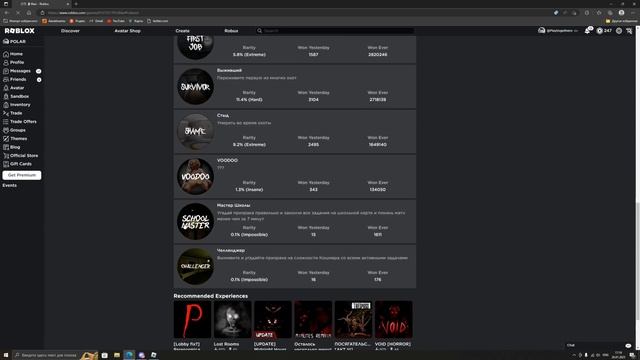
Task: Open the VOID [HORROR] game thumbnail
Action: pyautogui.click(x=393, y=319)
